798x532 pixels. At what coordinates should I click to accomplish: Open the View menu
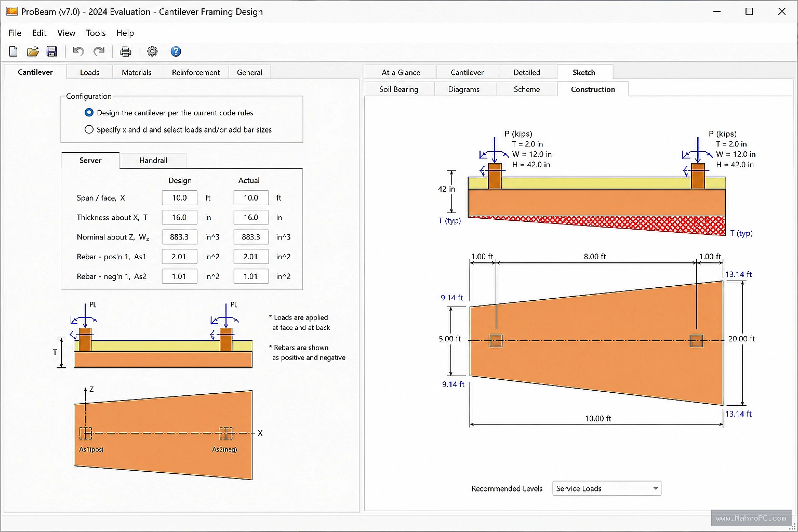(66, 33)
